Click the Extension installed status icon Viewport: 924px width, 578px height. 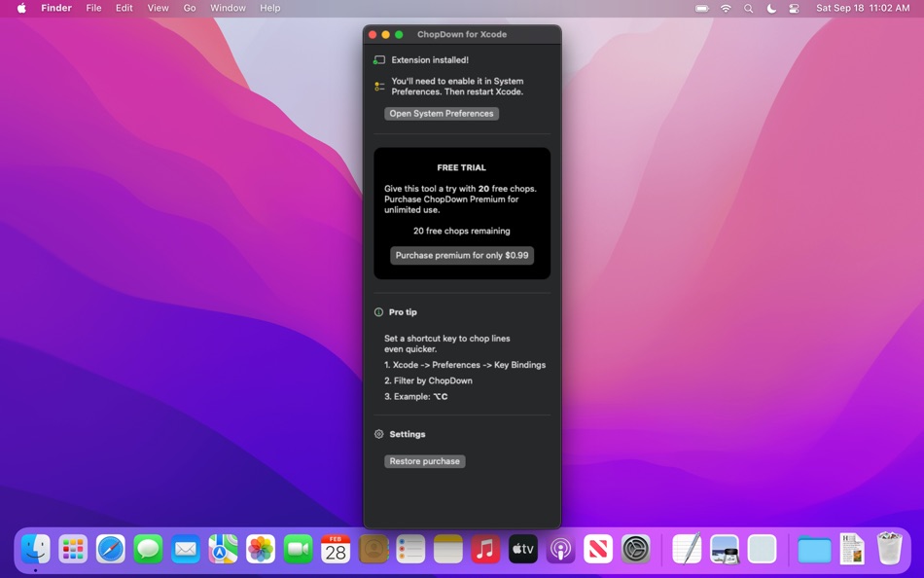(x=379, y=60)
